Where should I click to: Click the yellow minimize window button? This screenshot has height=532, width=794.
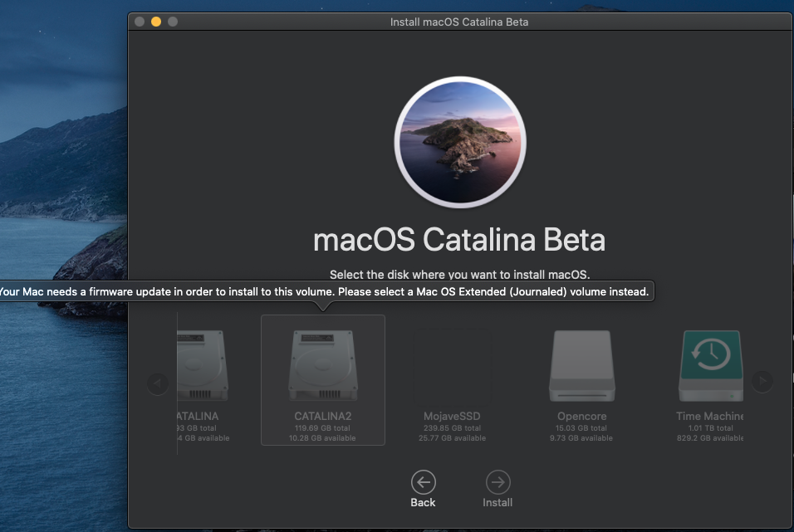click(x=156, y=22)
